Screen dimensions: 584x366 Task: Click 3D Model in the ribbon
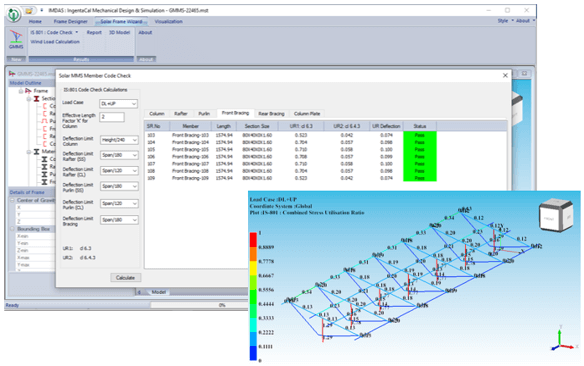[x=119, y=32]
